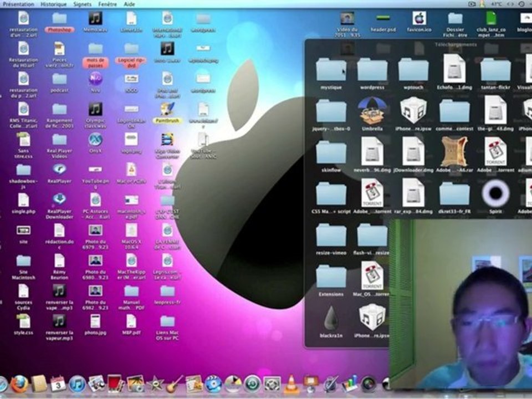Open Firefox from the Dock
Image resolution: width=532 pixels, height=399 pixels.
tap(19, 385)
